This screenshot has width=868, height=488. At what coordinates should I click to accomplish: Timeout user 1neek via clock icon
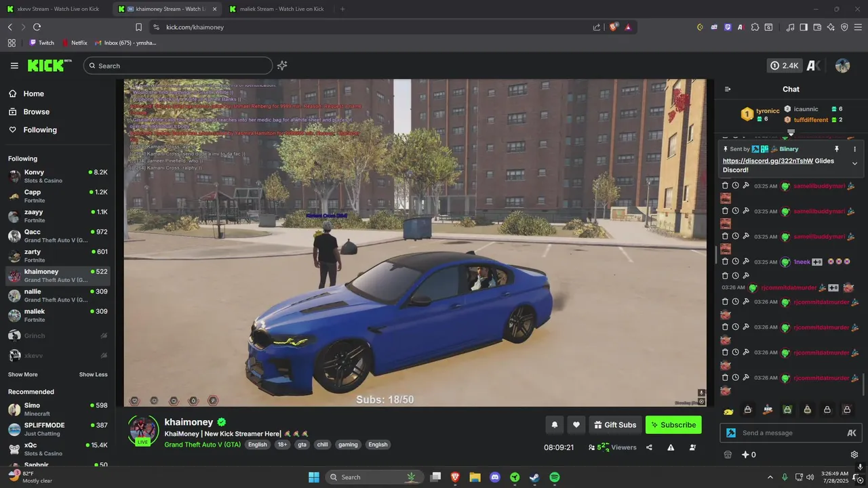click(735, 262)
